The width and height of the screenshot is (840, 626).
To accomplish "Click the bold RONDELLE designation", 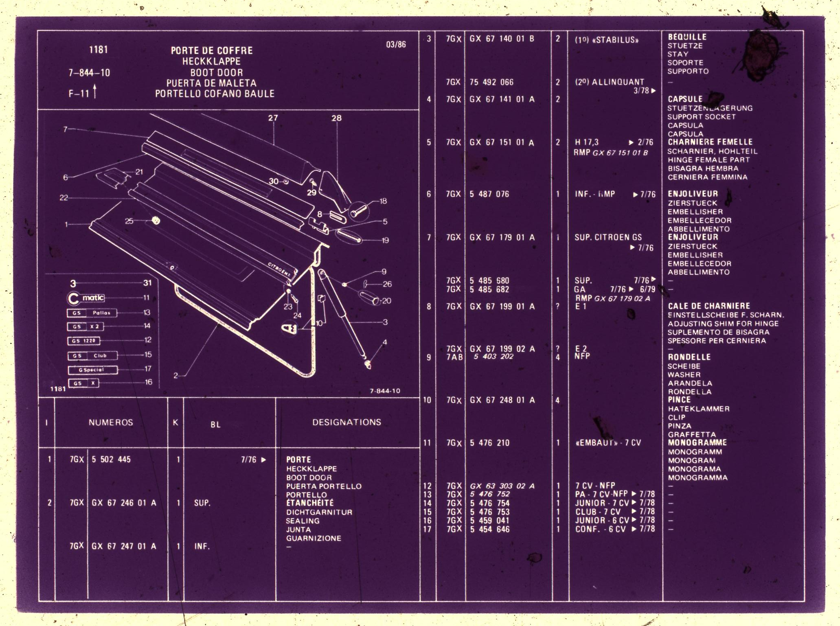I will [689, 357].
